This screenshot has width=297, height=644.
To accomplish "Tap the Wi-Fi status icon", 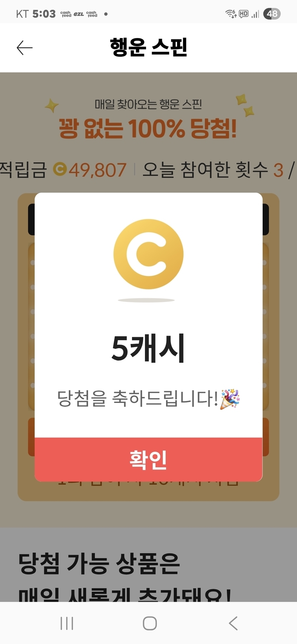I will (231, 14).
